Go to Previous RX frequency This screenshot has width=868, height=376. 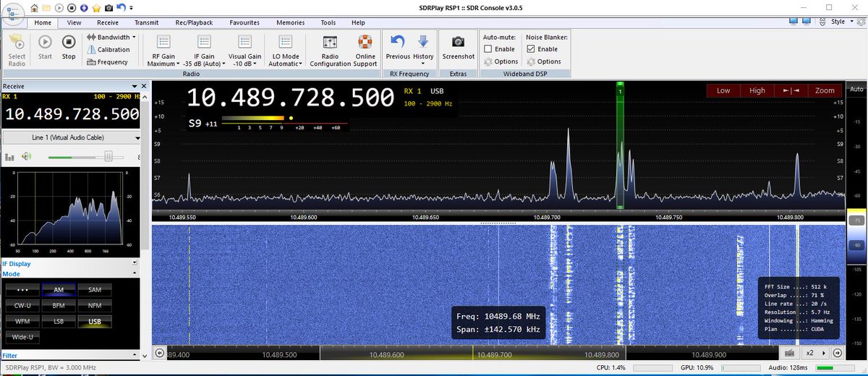tap(398, 48)
